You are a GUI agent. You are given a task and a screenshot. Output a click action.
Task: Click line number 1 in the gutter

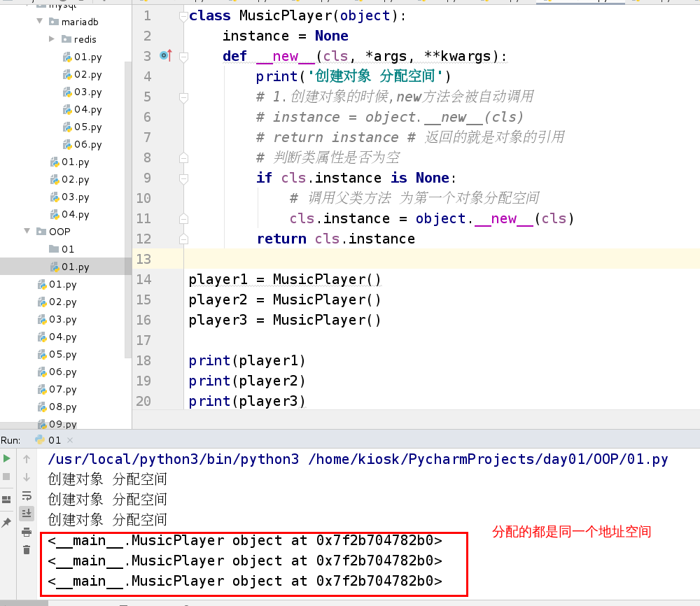pos(147,15)
